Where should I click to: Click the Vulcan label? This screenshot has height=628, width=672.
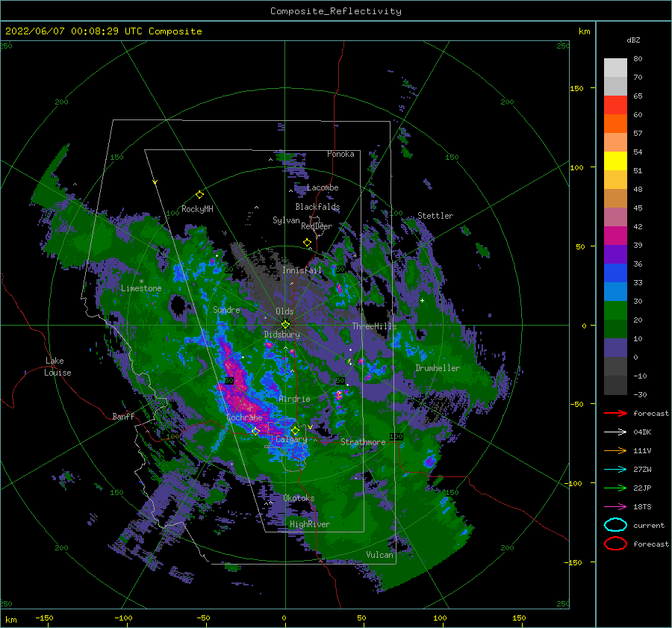[380, 555]
